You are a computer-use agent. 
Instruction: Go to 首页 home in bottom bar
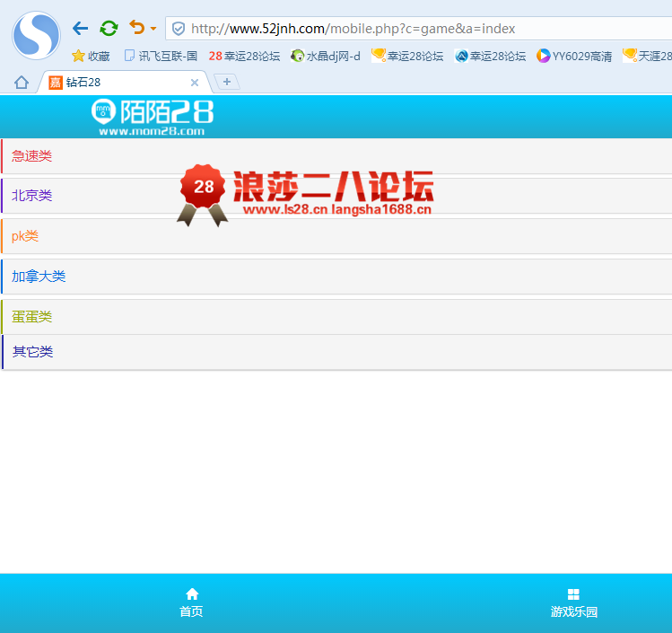[191, 603]
